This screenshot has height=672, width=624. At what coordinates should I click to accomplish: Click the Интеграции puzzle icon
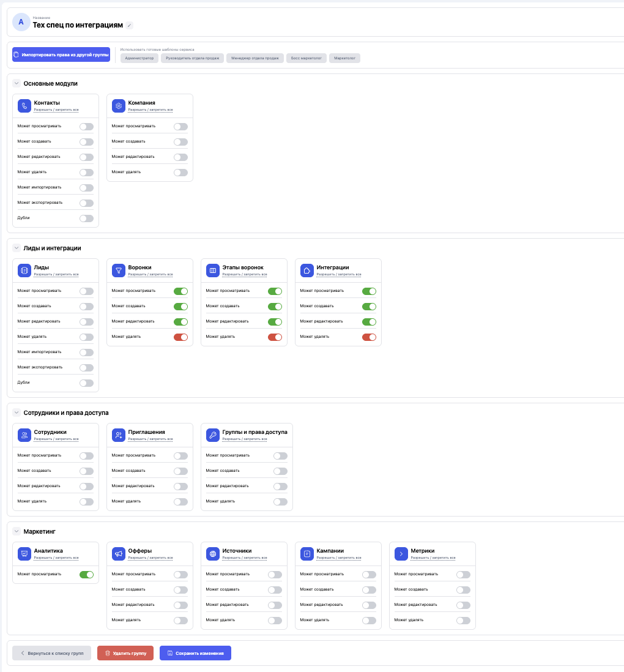tap(306, 270)
